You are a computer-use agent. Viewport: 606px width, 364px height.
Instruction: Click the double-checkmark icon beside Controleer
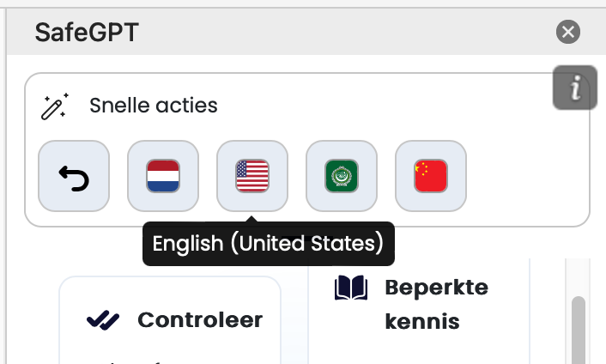point(103,320)
